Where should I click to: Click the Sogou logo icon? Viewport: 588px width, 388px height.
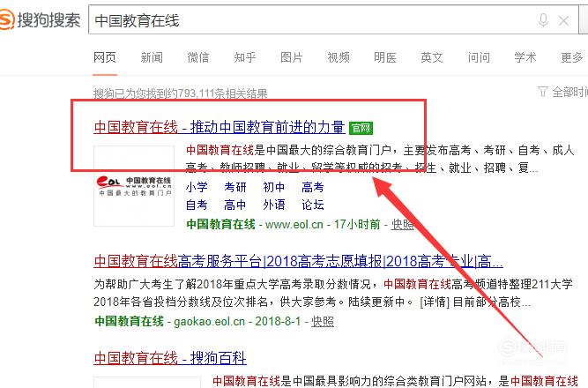[7, 19]
